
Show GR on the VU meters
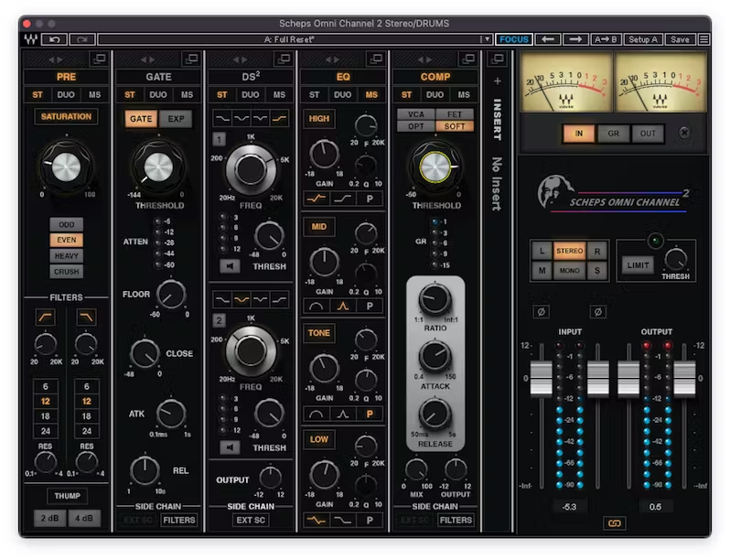(x=613, y=134)
